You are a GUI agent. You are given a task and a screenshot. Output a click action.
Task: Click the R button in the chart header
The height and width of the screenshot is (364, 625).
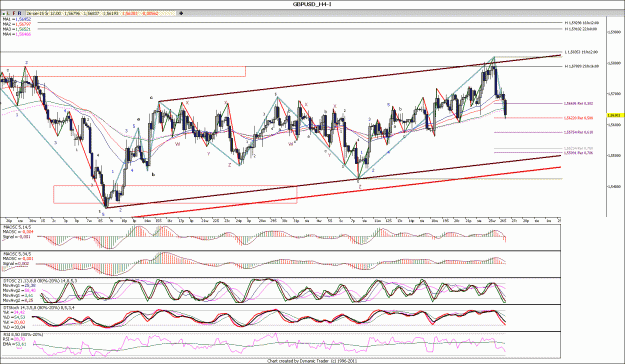pos(20,13)
